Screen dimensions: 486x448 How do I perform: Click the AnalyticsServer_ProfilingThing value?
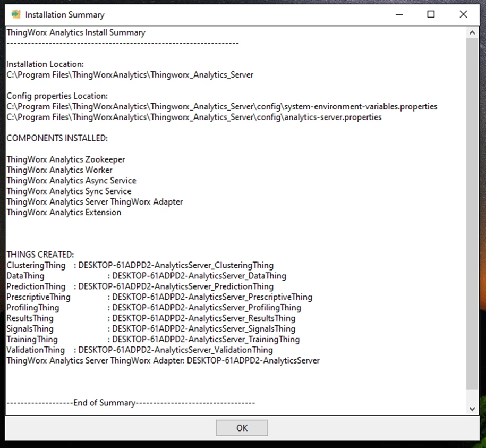[207, 308]
